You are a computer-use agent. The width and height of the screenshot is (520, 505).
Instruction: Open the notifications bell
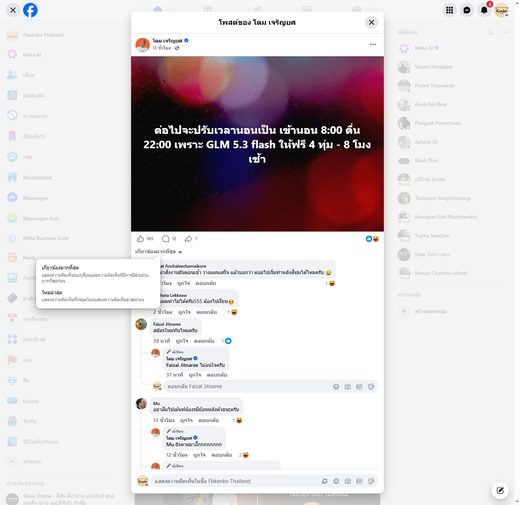484,10
